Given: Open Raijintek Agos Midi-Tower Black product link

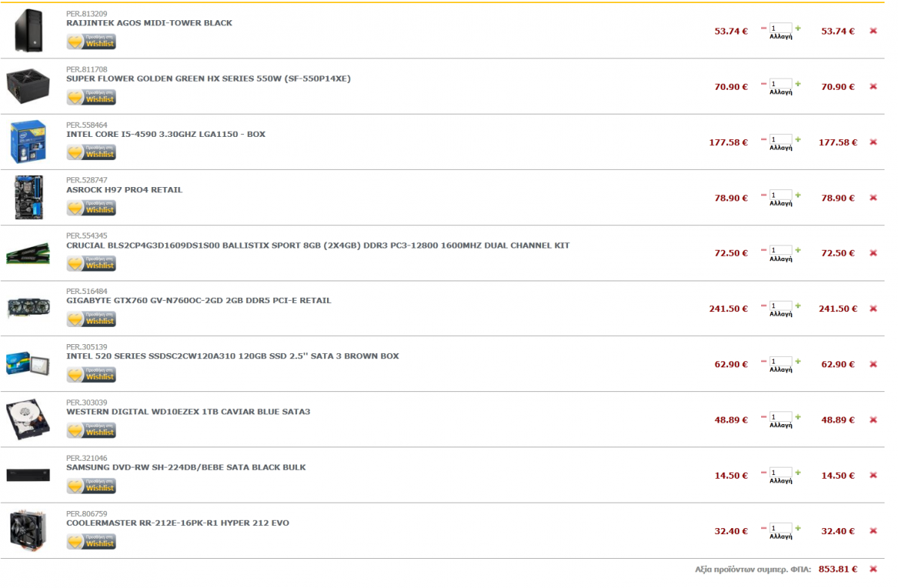Looking at the screenshot, I should tap(149, 23).
